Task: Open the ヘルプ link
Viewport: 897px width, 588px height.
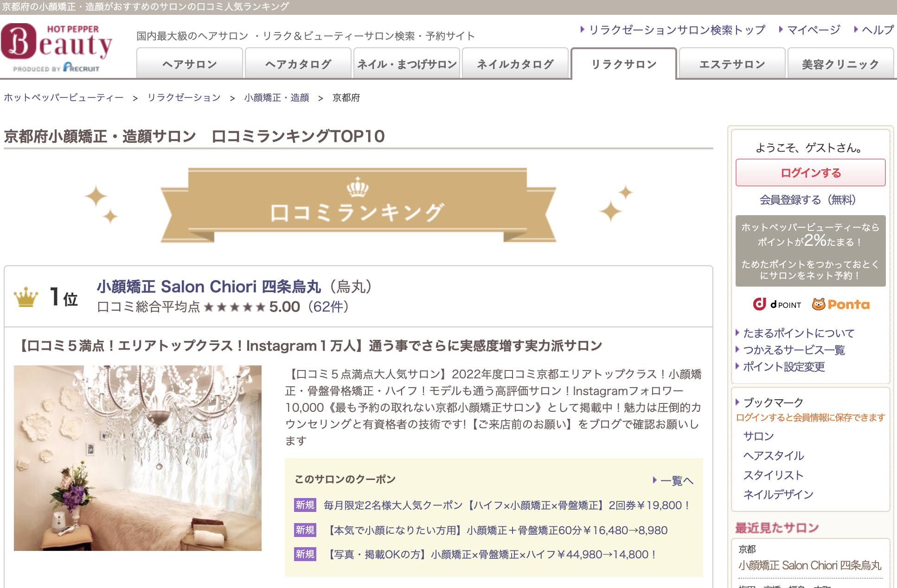Action: click(877, 30)
